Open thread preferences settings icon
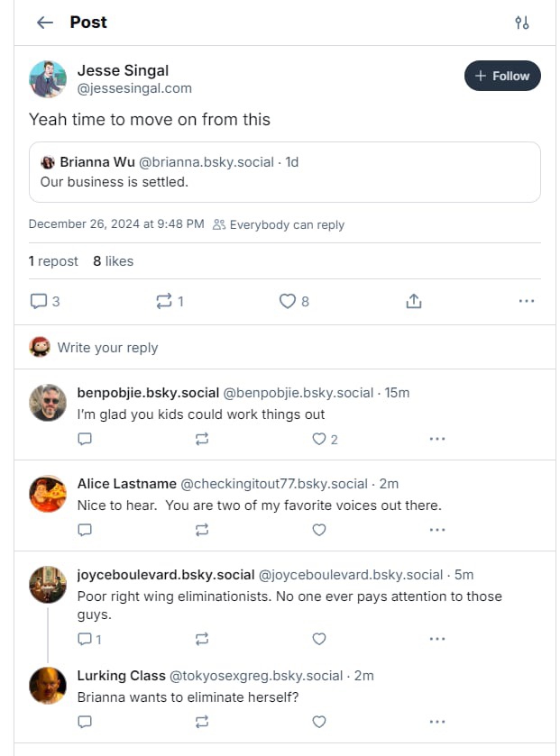Viewport: 560px width, 756px height. tap(522, 23)
